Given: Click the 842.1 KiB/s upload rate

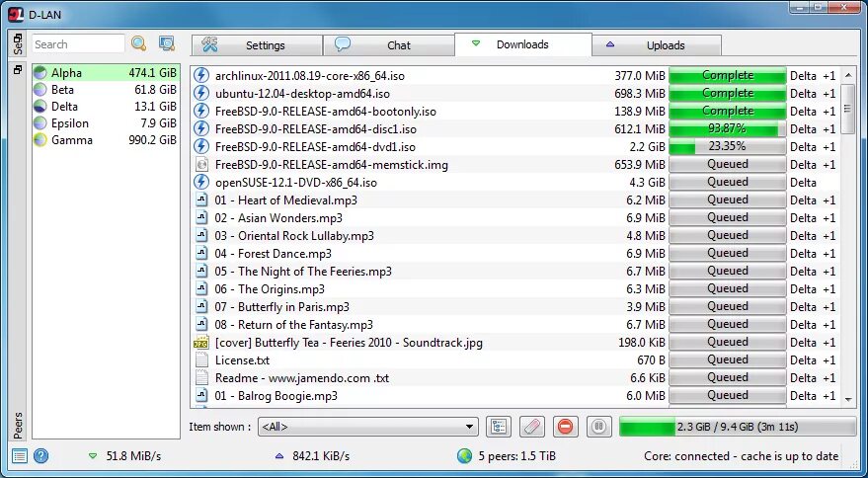Looking at the screenshot, I should (319, 456).
